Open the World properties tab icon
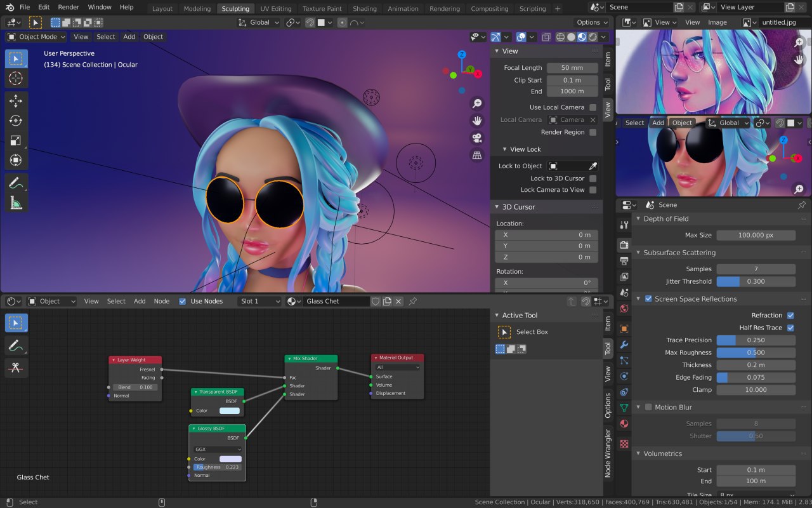This screenshot has height=508, width=812. [624, 309]
